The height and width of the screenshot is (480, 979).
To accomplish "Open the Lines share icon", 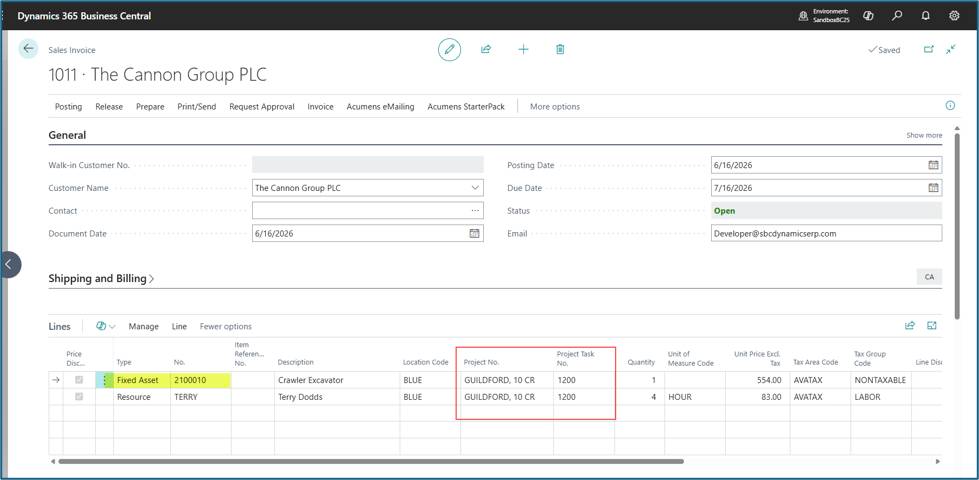I will [x=910, y=325].
